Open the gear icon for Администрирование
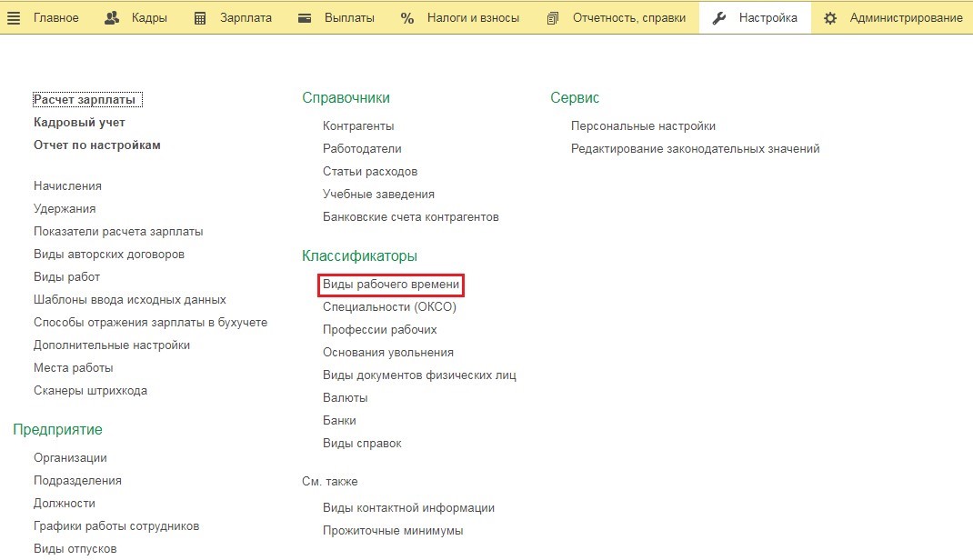The image size is (973, 560). click(830, 16)
